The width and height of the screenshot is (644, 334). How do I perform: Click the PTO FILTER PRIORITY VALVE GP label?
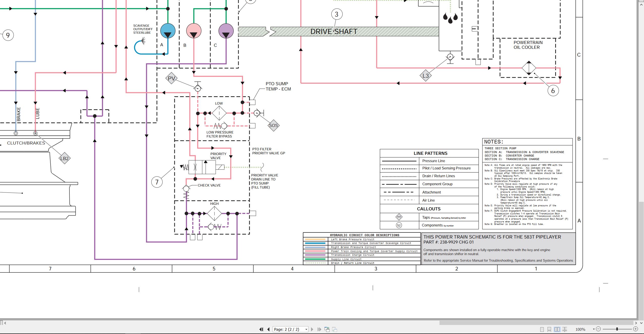pyautogui.click(x=269, y=151)
